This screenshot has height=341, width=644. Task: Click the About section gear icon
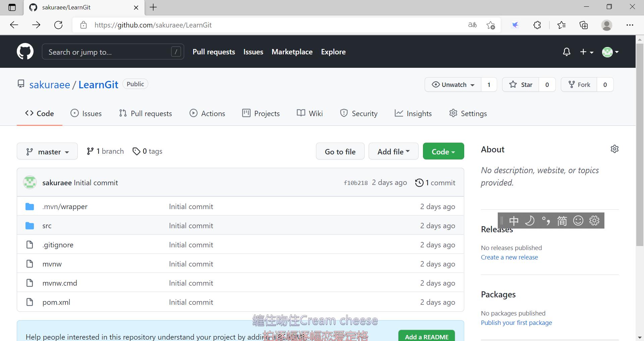click(x=614, y=149)
